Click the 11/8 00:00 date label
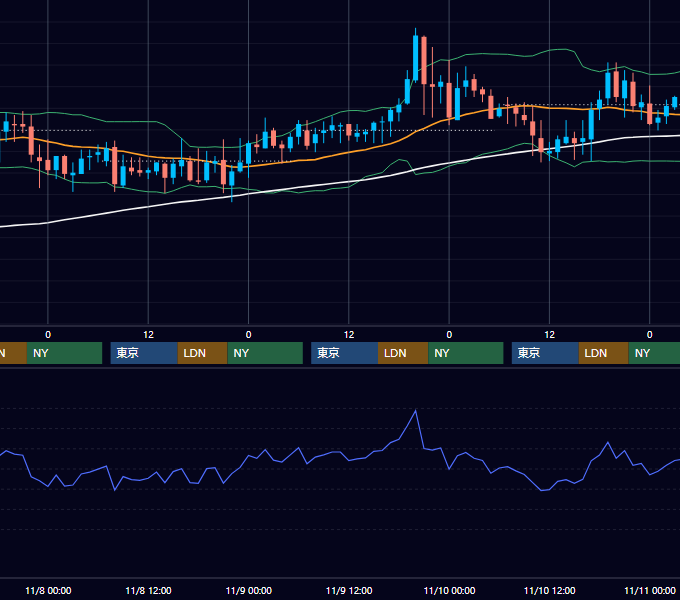The image size is (680, 600). click(48, 590)
